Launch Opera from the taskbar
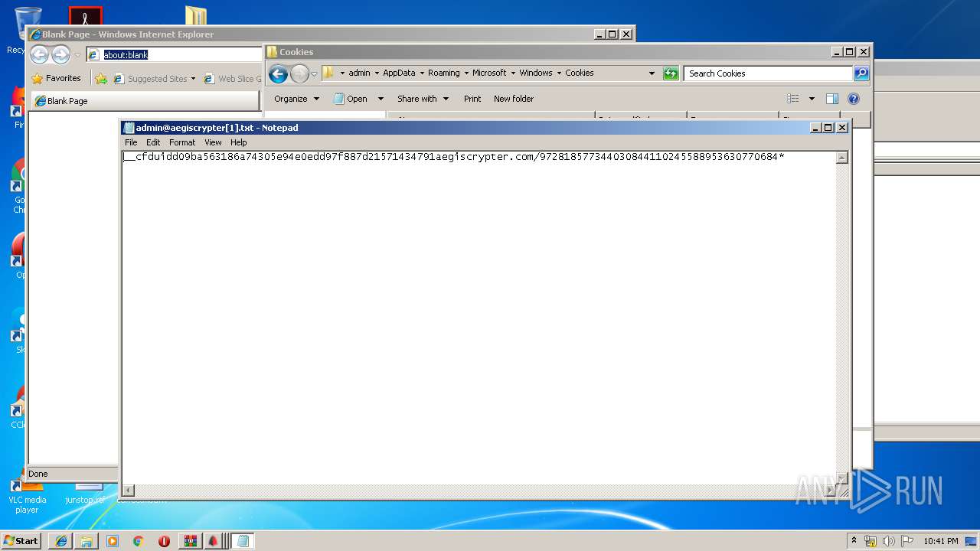Image resolution: width=980 pixels, height=551 pixels. tap(164, 541)
